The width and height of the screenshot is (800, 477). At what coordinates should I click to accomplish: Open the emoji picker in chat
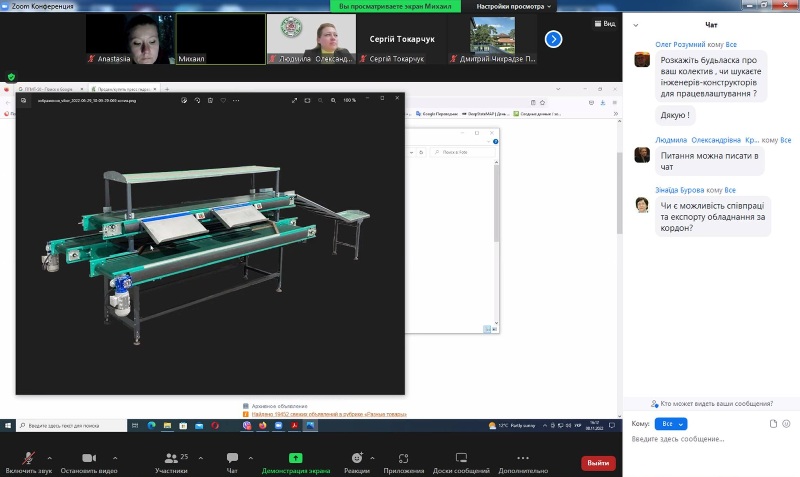pos(787,424)
